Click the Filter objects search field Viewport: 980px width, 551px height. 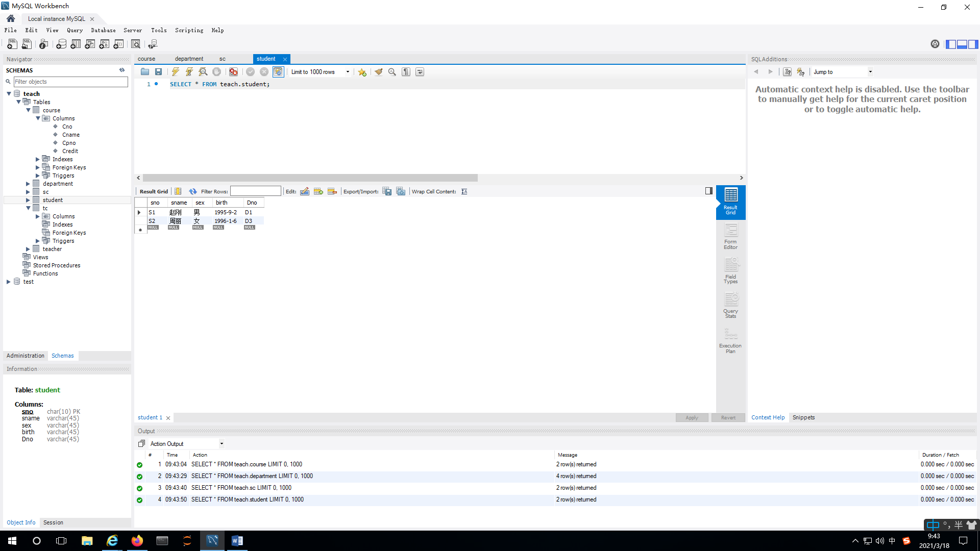coord(70,82)
